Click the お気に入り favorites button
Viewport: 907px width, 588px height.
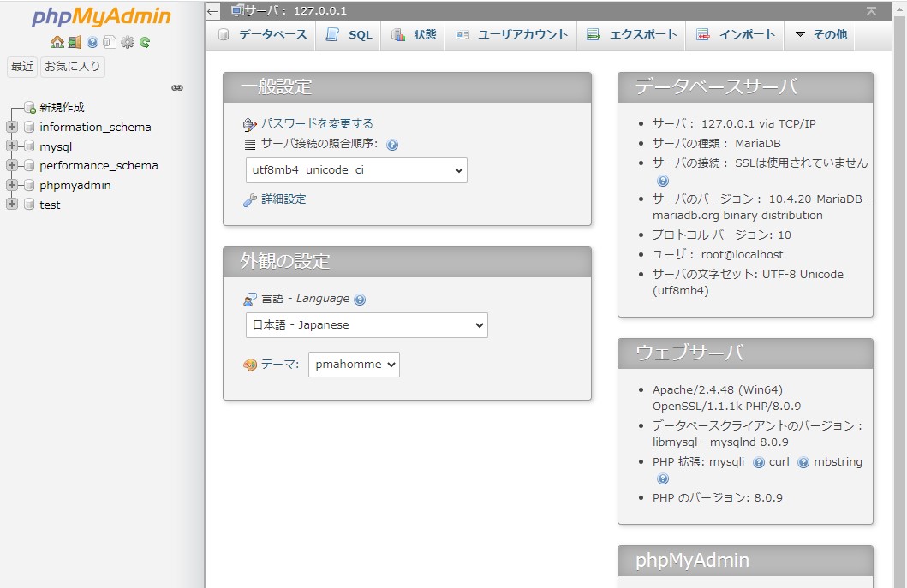tap(73, 66)
